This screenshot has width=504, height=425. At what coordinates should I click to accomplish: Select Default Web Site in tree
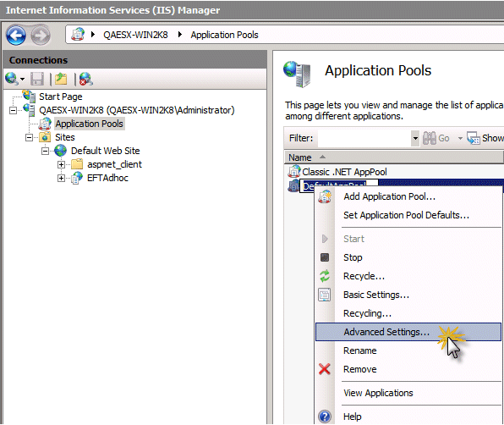tap(106, 151)
